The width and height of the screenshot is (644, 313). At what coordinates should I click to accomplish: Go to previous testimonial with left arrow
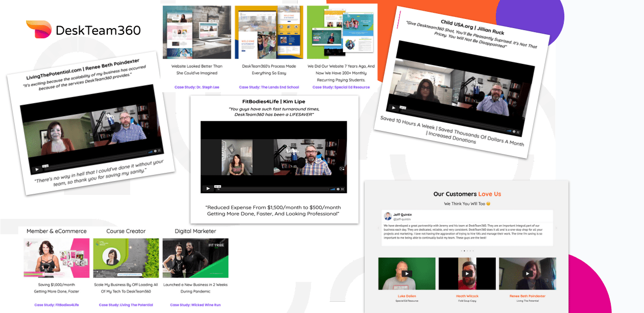tap(378, 228)
